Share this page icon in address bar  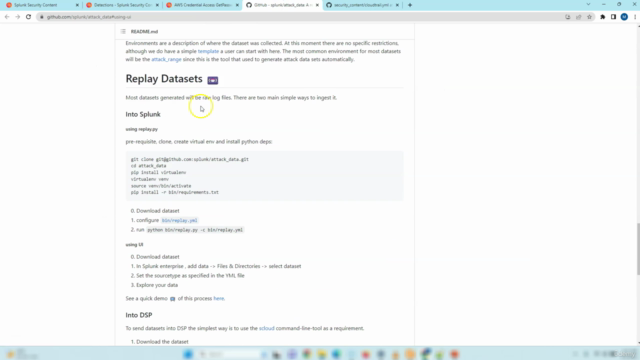578,17
